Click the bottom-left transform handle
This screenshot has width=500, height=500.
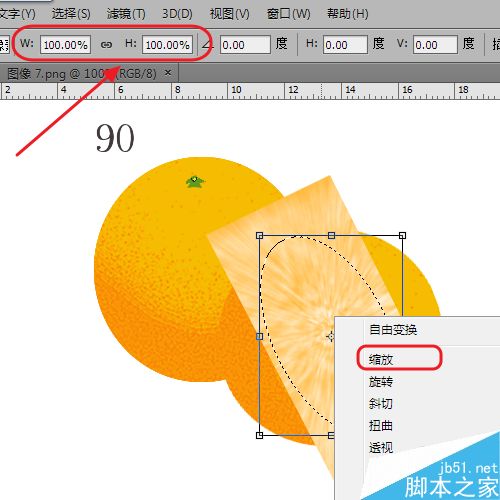(260, 435)
